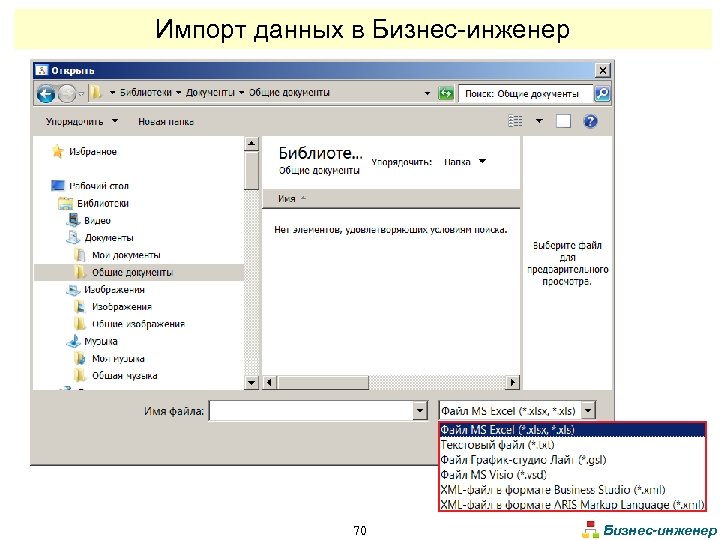Click the green refresh icon
Viewport: 720px width, 540px height.
point(445,94)
